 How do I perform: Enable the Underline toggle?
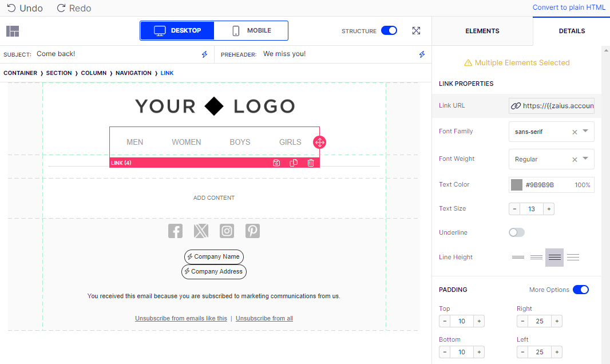517,232
